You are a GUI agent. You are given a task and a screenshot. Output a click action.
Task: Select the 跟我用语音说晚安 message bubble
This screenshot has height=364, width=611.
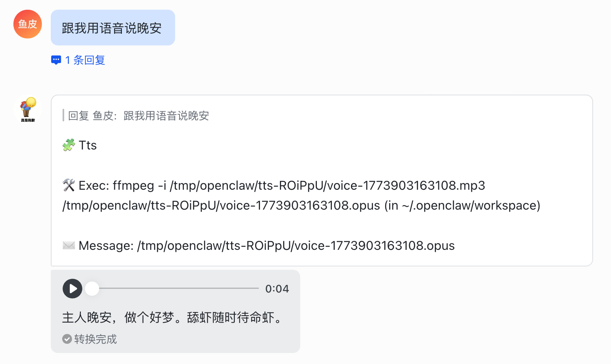113,28
